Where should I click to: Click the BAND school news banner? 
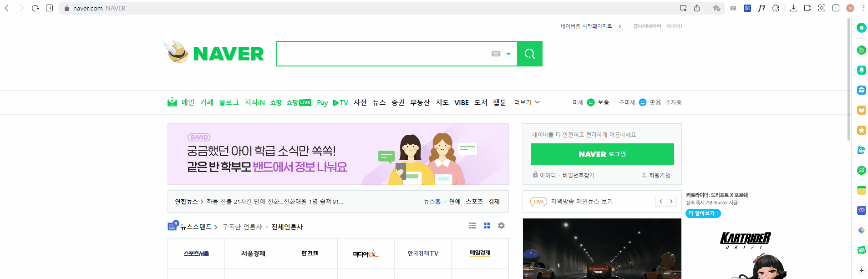pos(338,154)
